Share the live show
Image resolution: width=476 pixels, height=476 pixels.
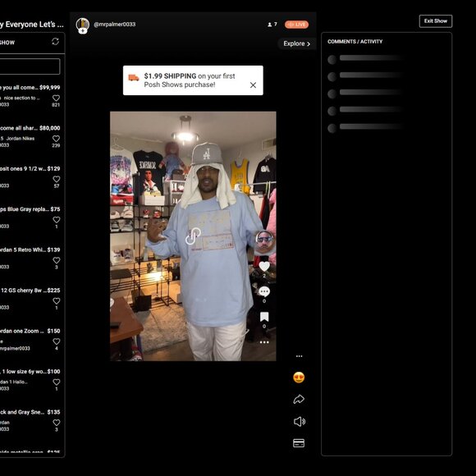299,399
